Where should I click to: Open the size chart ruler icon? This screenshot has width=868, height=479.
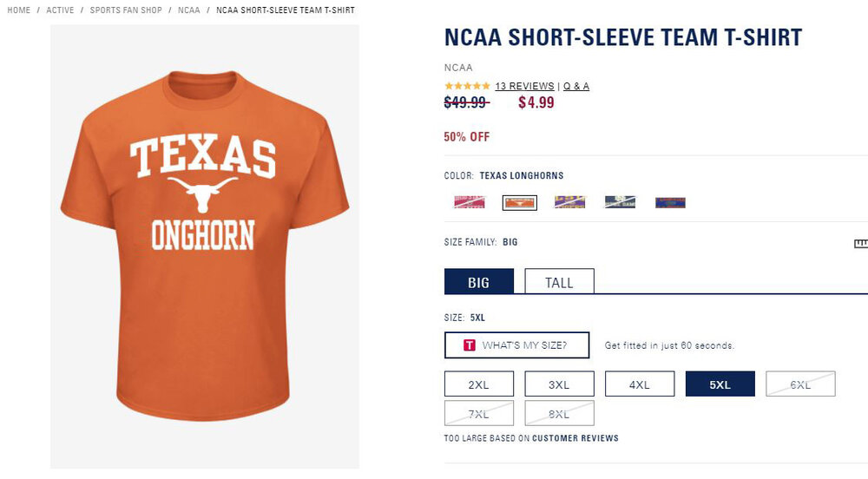(860, 244)
